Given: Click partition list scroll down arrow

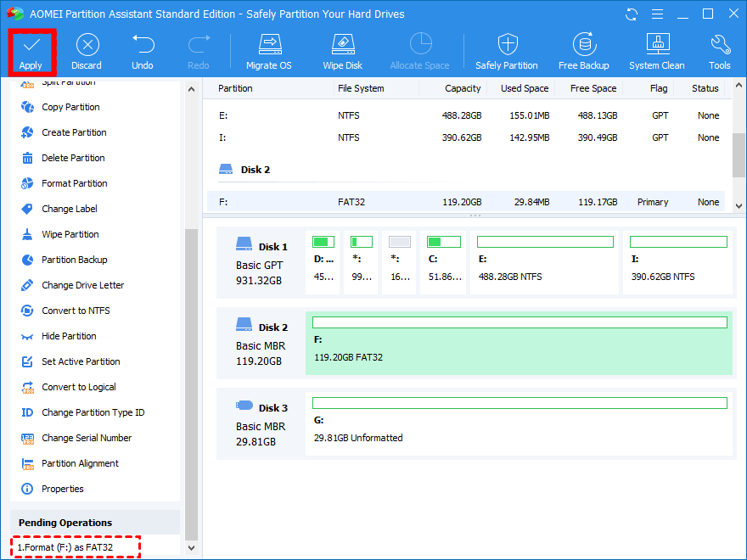Looking at the screenshot, I should tap(739, 206).
